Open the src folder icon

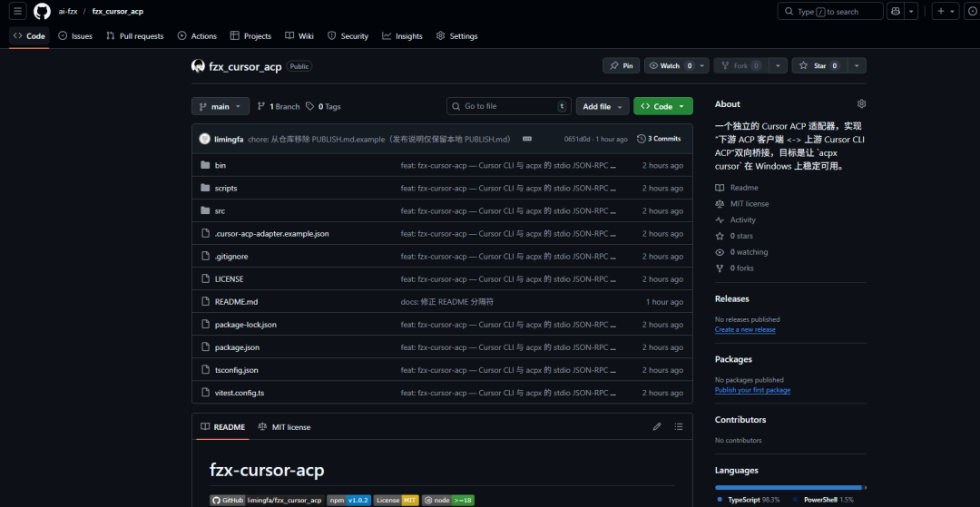(x=205, y=211)
